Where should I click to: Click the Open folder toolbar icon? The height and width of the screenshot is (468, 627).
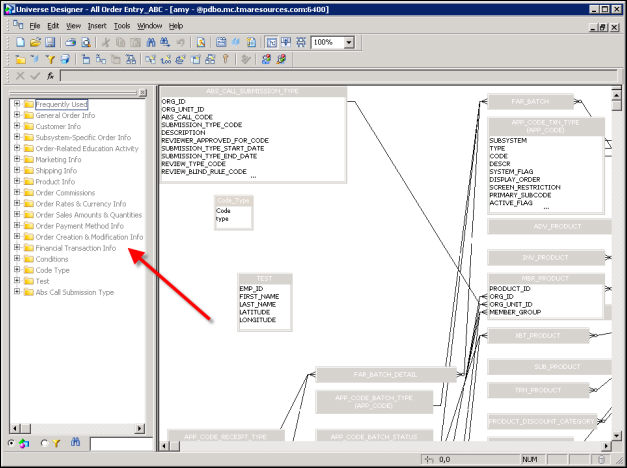(x=35, y=43)
